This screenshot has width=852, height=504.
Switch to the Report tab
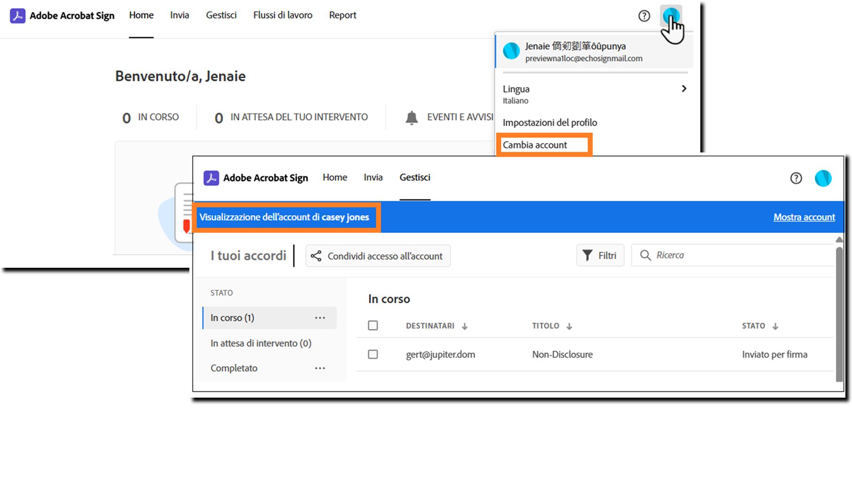343,15
